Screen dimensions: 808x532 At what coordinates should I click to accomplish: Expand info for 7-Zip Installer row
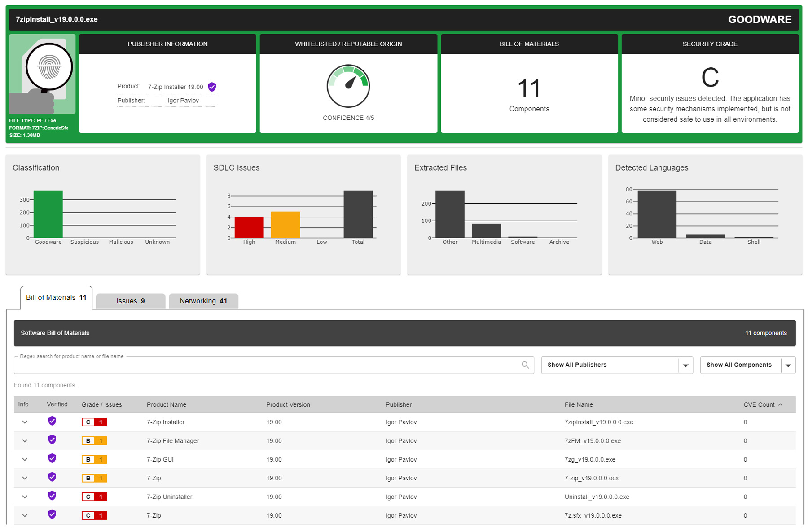click(25, 422)
